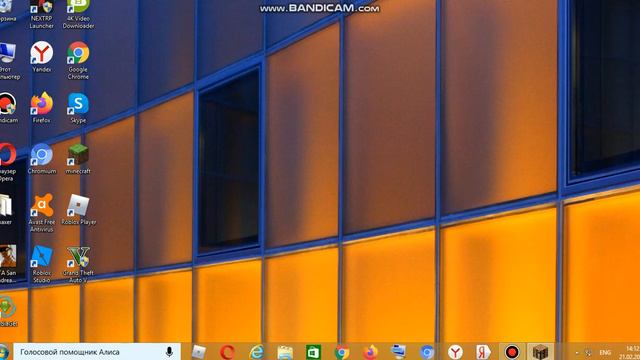Open Opera from the taskbar
The width and height of the screenshot is (640, 360).
click(x=227, y=352)
